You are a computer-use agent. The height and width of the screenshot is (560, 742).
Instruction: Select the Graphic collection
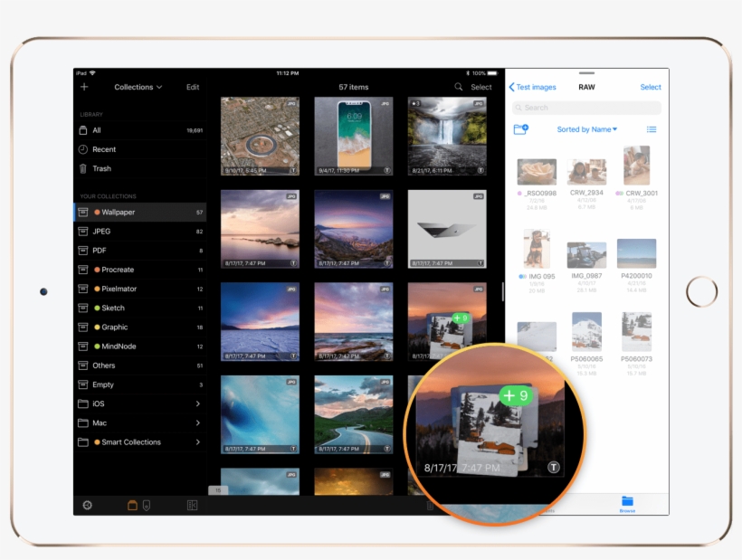pos(140,327)
